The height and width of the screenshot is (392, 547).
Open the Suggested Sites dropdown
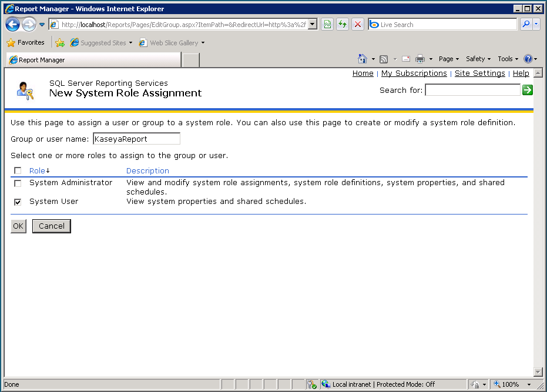130,43
